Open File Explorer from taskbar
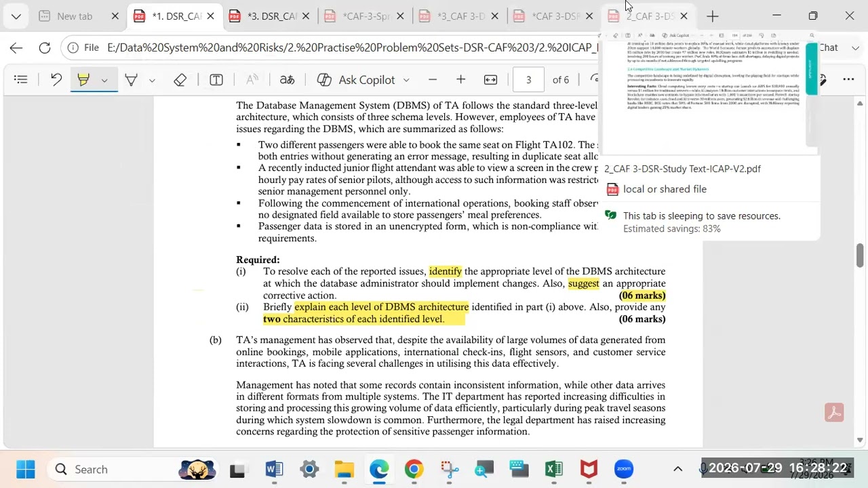Viewport: 868px width, 488px height. [344, 469]
